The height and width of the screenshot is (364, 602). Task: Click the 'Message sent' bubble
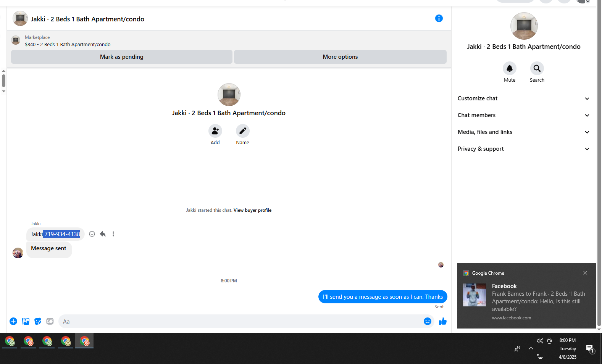49,250
